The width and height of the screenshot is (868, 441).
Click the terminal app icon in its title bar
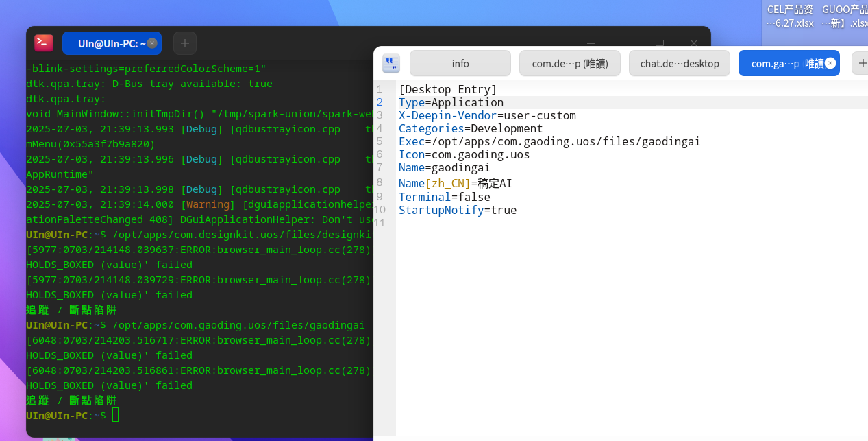[44, 43]
